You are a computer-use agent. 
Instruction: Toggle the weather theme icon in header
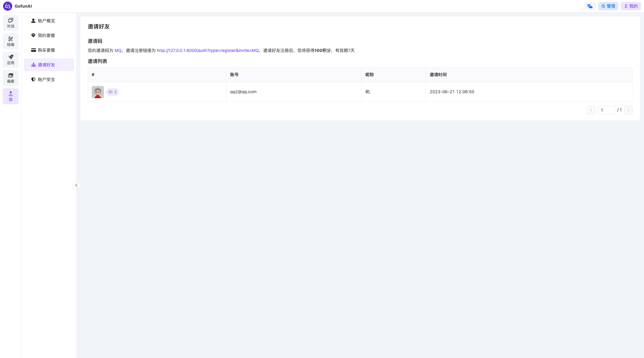click(x=590, y=6)
